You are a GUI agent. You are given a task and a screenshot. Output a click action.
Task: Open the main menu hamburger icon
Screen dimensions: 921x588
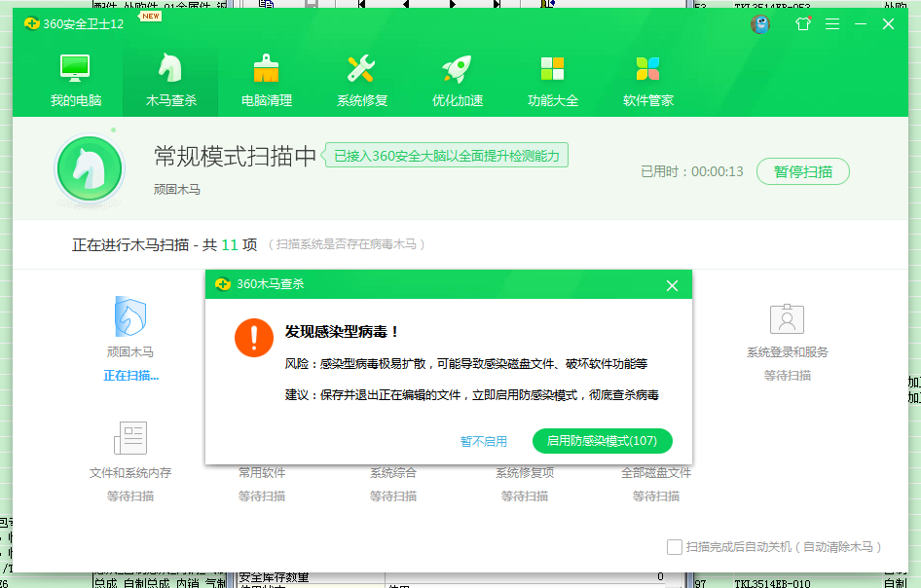pos(832,24)
